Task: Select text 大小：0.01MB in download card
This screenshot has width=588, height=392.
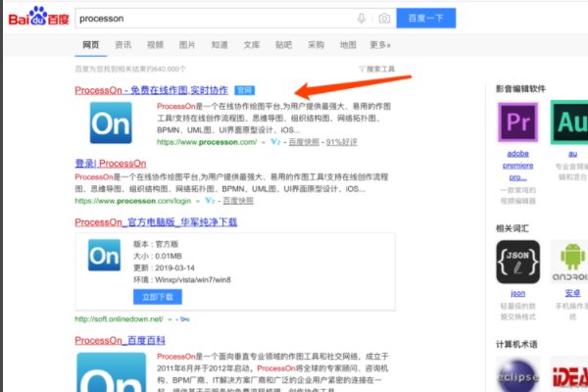Action: tap(158, 256)
